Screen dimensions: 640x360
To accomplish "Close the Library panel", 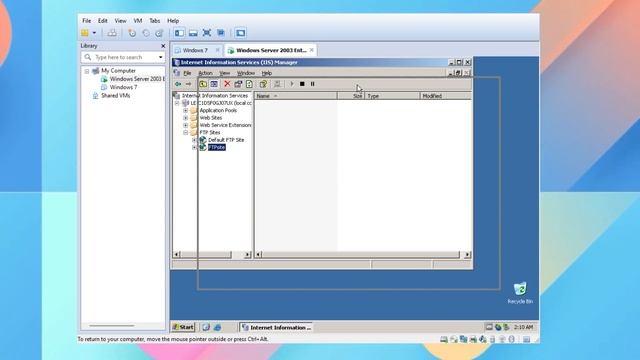I will click(x=163, y=46).
